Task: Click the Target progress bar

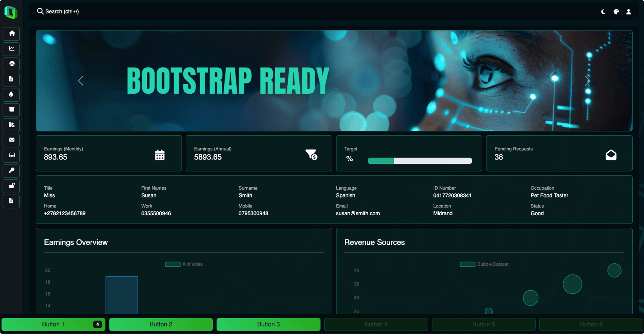Action: click(x=420, y=161)
